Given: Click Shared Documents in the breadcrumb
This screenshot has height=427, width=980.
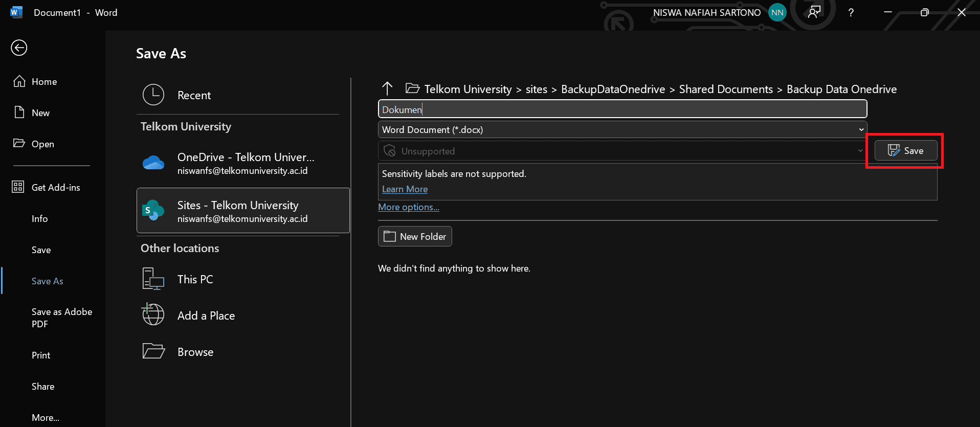Looking at the screenshot, I should point(726,89).
